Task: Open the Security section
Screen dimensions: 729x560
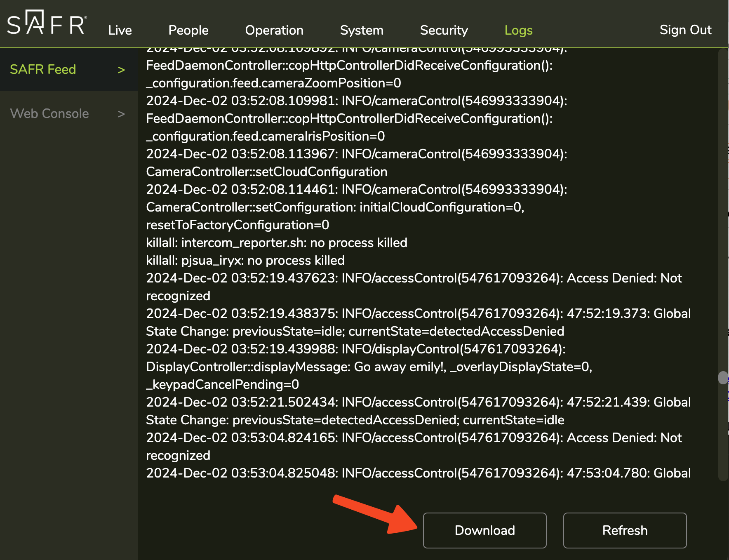Action: tap(444, 30)
